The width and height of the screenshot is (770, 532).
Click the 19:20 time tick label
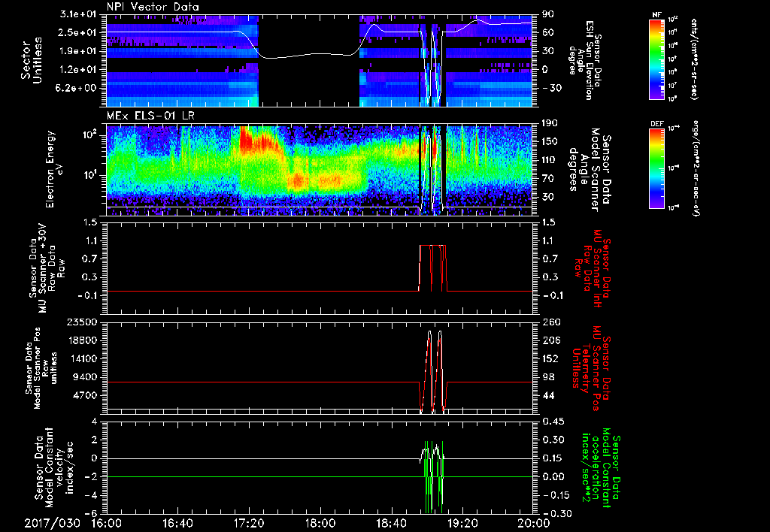pos(462,523)
